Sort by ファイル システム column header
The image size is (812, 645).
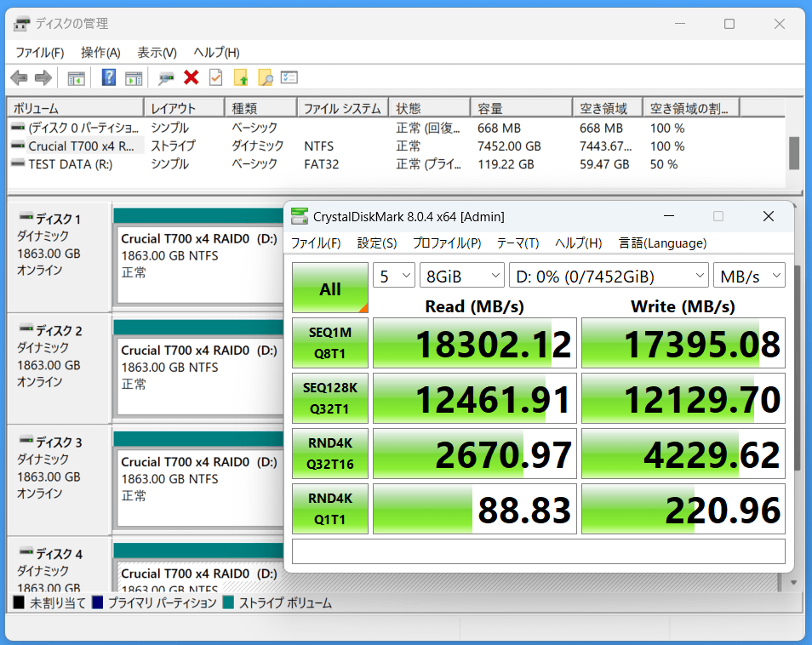click(x=343, y=108)
